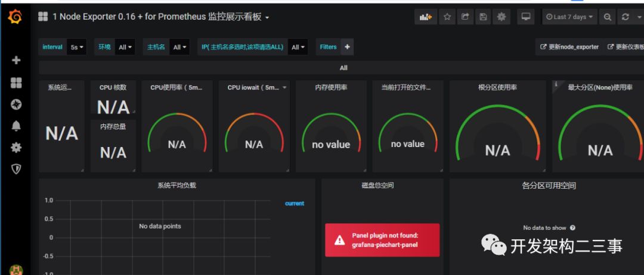Screen dimensions: 644x275
Task: Click the Panel plugin not found error
Action: 382,240
